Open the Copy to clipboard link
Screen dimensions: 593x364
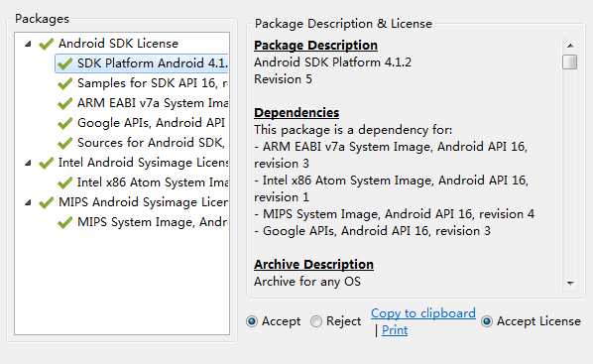[423, 313]
